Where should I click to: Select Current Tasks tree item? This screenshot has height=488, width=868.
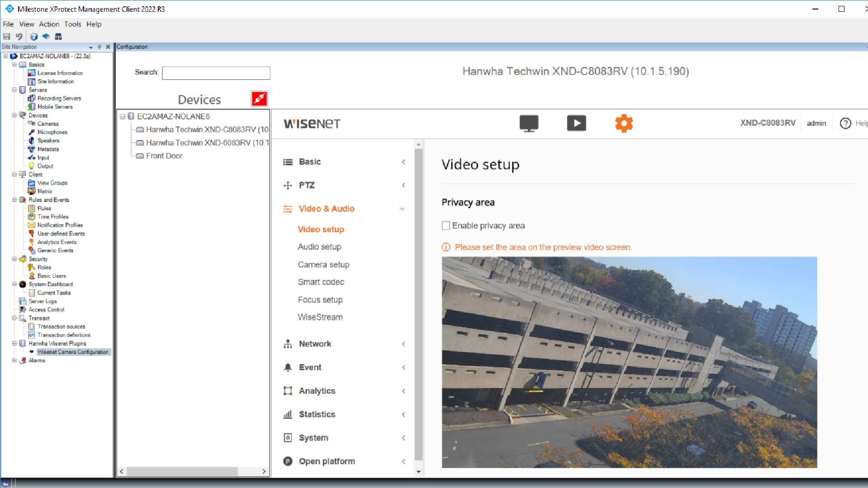(x=54, y=293)
